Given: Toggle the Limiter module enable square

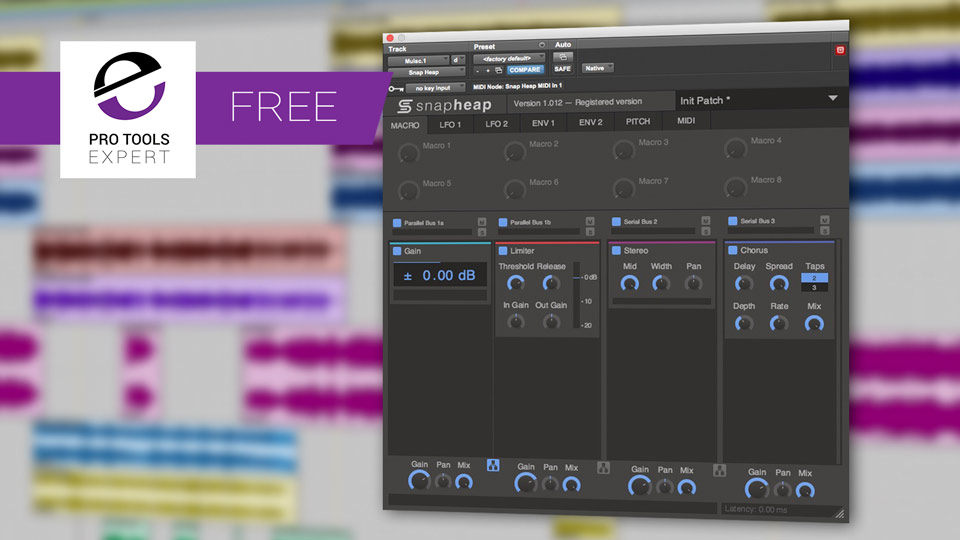Looking at the screenshot, I should [x=503, y=251].
